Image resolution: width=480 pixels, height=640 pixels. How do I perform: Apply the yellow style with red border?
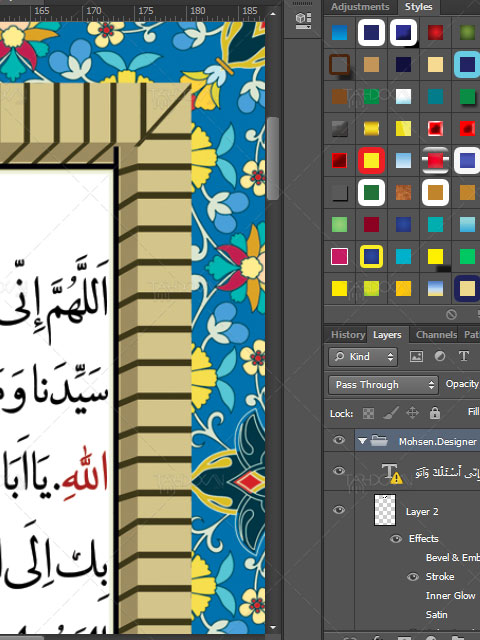371,160
